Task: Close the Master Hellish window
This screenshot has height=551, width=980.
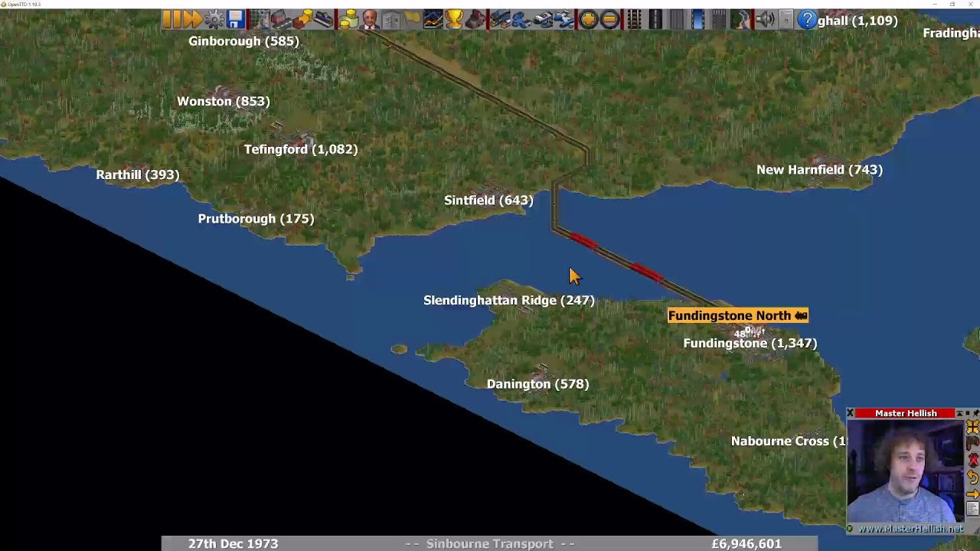Action: point(850,413)
